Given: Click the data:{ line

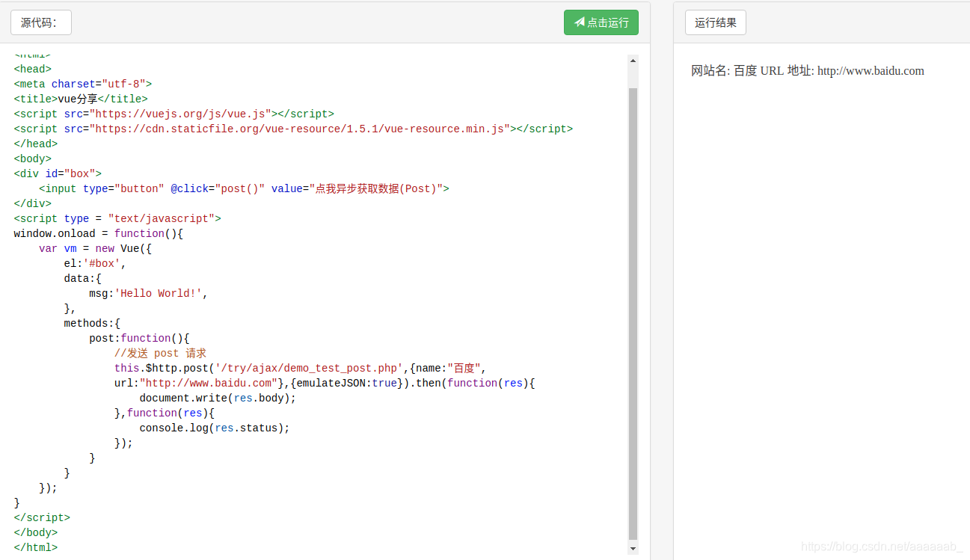Looking at the screenshot, I should point(82,278).
